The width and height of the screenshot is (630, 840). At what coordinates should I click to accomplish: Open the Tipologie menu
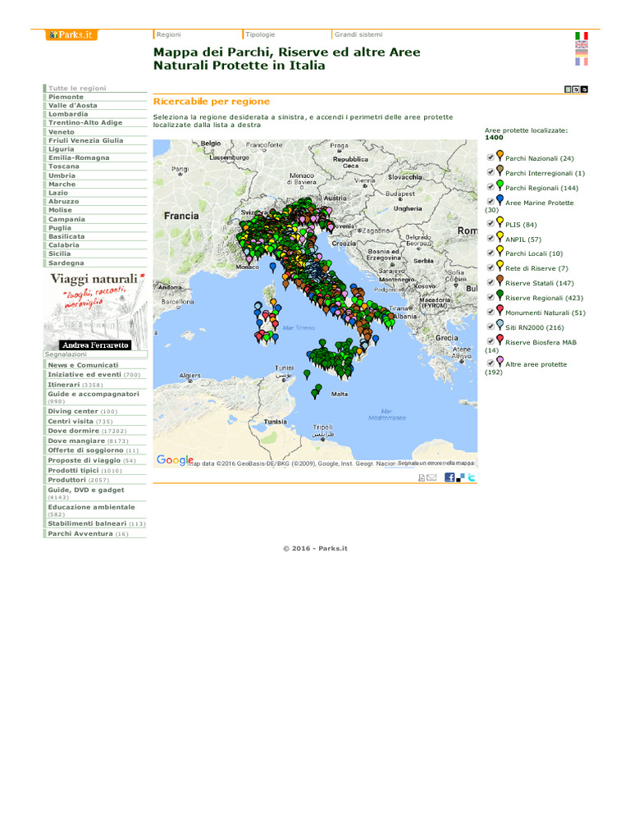coord(260,34)
